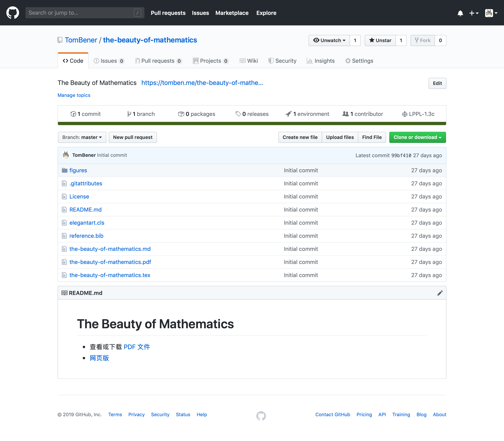
Task: Open the Settings tab
Action: click(359, 61)
